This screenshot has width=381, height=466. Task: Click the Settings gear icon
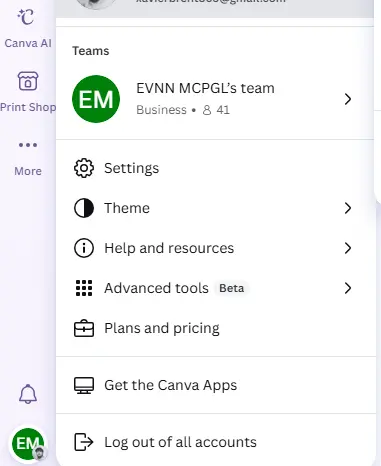point(84,168)
